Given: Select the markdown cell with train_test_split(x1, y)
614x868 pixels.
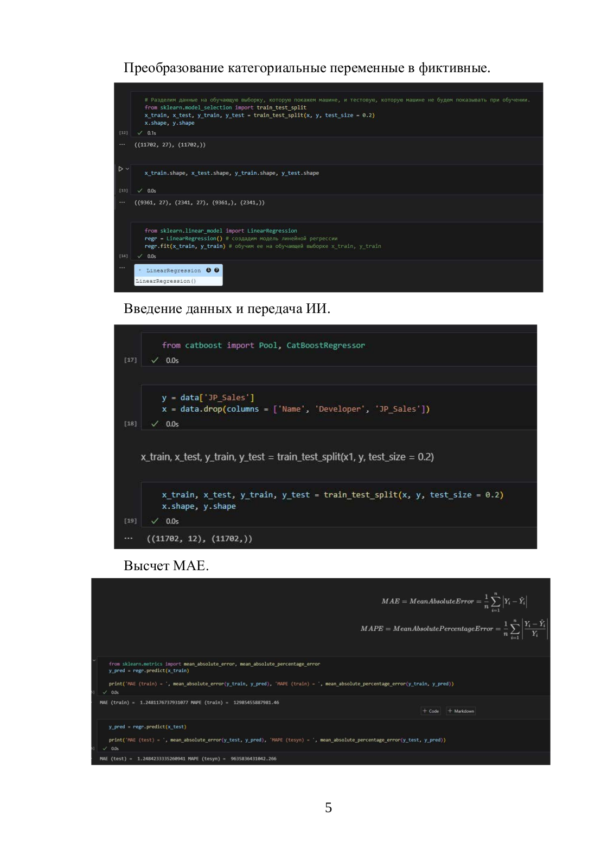Looking at the screenshot, I should (287, 457).
